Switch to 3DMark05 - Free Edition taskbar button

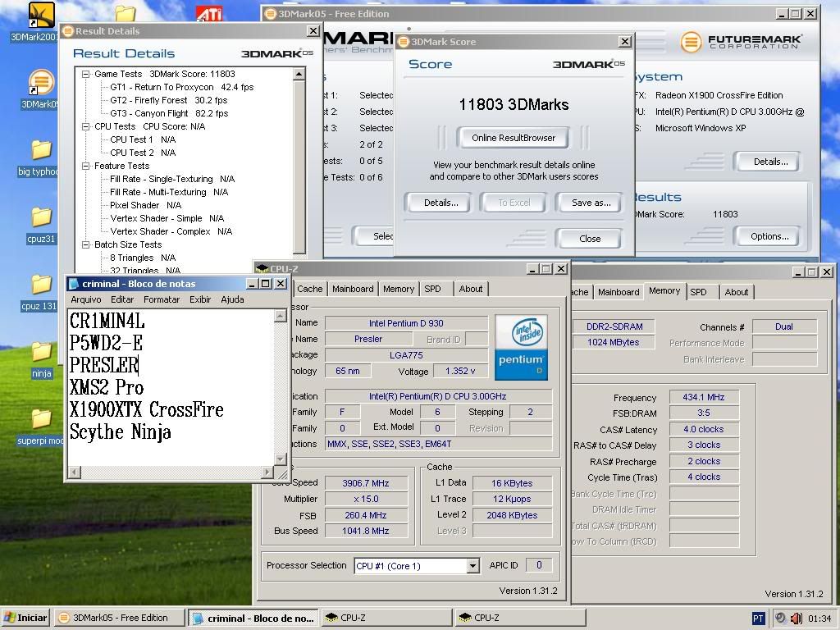click(x=120, y=618)
